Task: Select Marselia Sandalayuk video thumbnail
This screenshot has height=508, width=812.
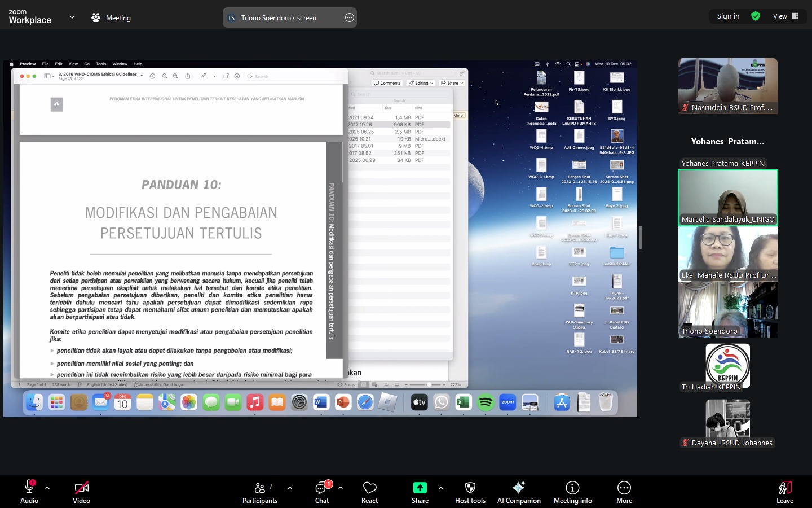Action: (727, 198)
